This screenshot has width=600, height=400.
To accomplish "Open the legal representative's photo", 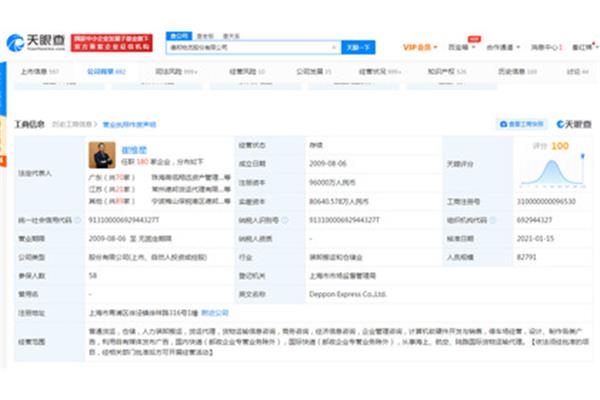I will [102, 155].
